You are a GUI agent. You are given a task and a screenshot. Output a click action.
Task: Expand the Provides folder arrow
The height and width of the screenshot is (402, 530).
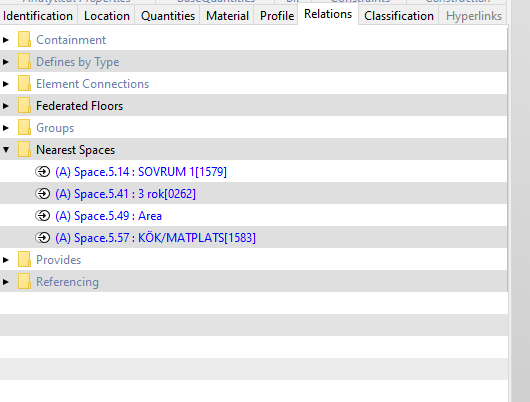coord(5,260)
